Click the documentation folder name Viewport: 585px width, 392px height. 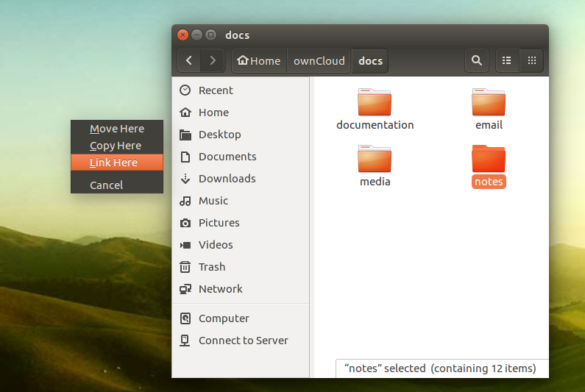[375, 125]
